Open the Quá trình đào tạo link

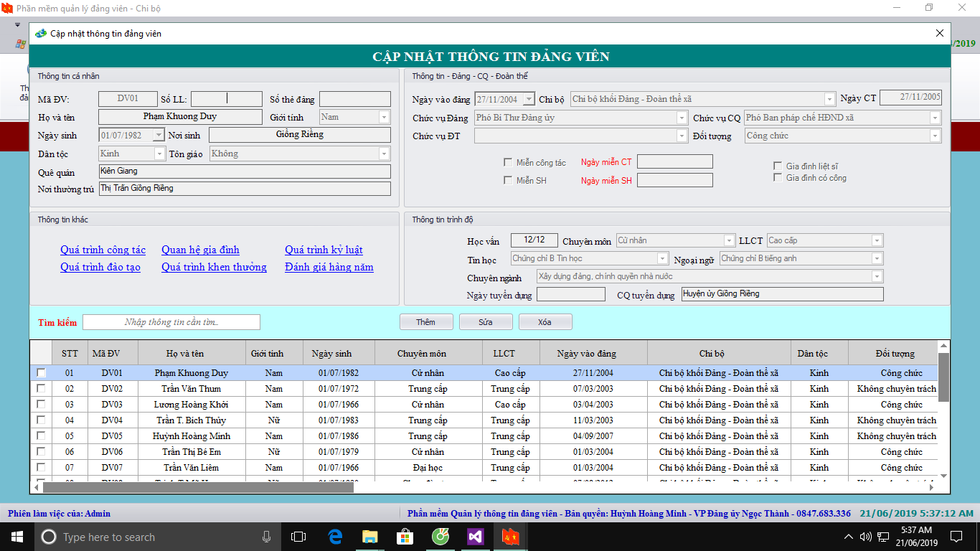click(x=100, y=267)
